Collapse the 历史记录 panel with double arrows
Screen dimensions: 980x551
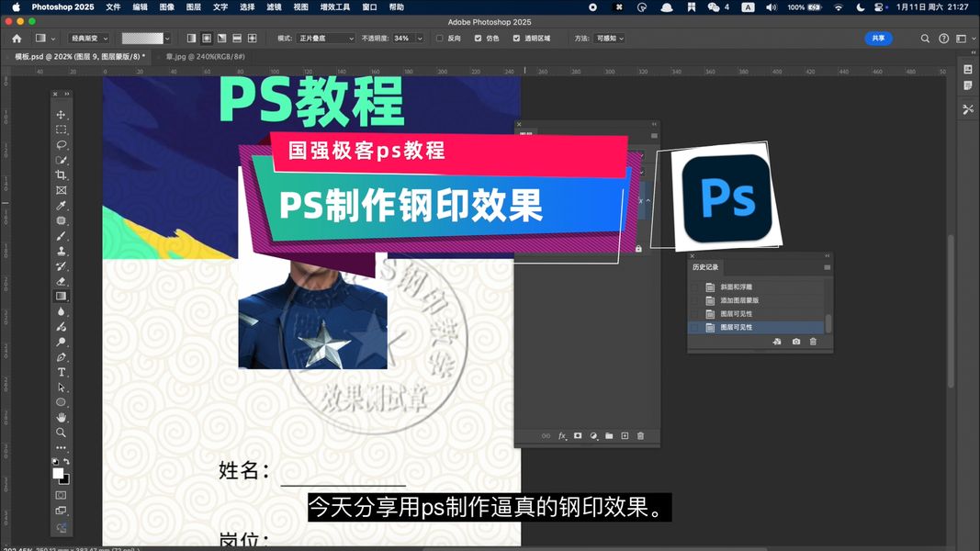click(827, 256)
